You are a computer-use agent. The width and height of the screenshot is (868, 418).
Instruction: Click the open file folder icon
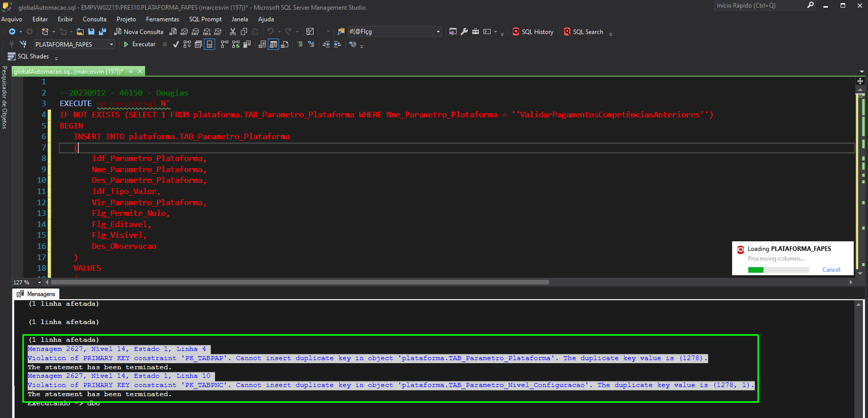pos(80,31)
